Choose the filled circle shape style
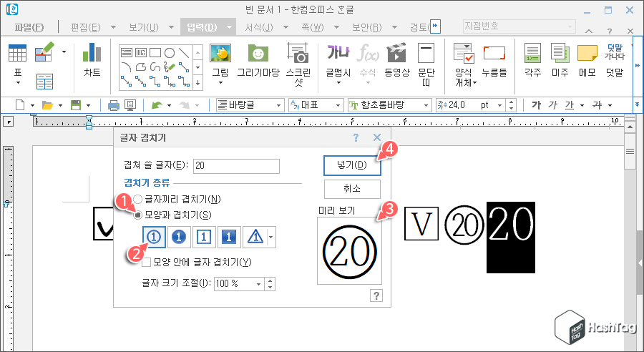The width and height of the screenshot is (644, 352). [x=179, y=237]
